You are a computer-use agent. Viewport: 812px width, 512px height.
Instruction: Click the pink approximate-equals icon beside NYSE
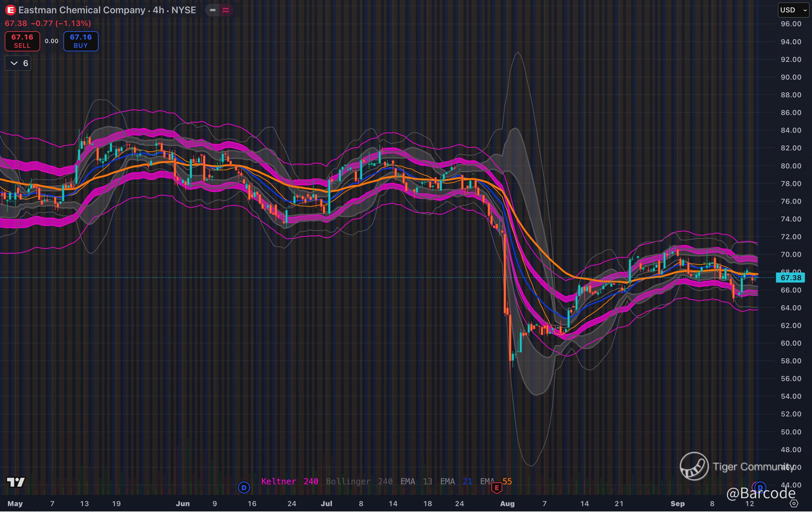[226, 10]
